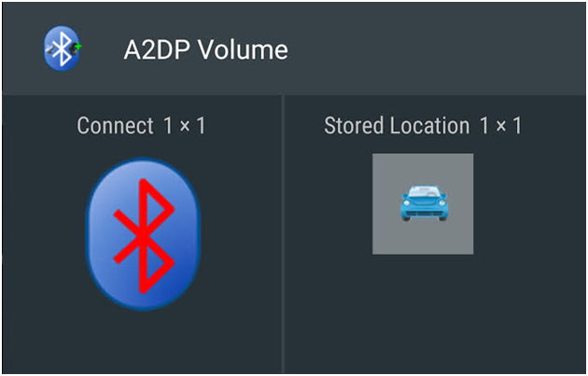
Task: Choose the Connect widget tile
Action: point(142,234)
